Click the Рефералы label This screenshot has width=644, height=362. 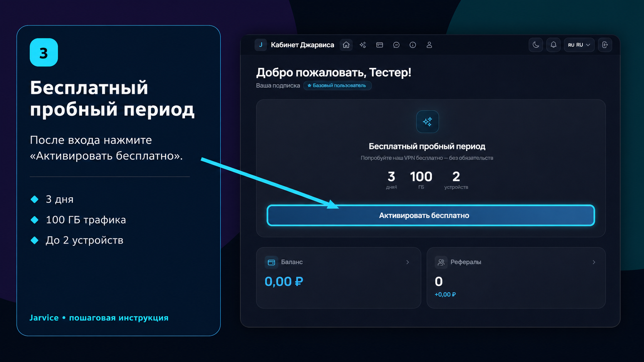[x=466, y=262]
